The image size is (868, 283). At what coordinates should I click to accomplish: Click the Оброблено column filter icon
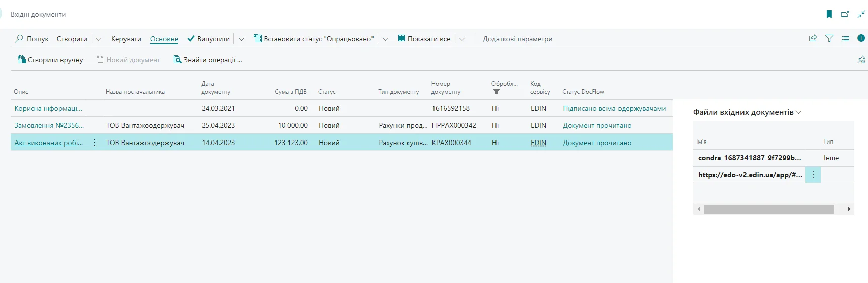(497, 92)
